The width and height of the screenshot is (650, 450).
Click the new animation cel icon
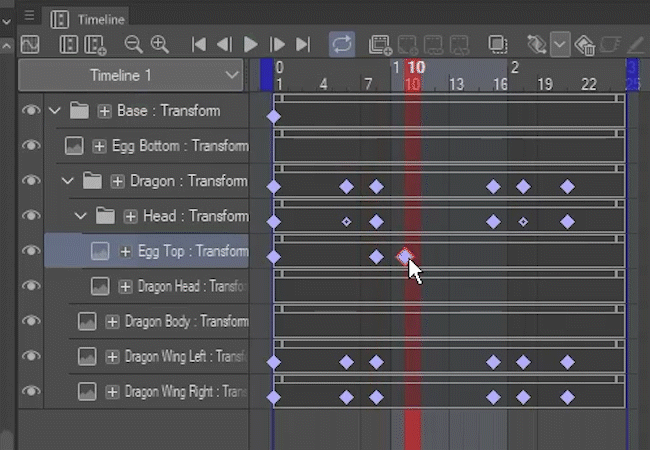click(x=407, y=45)
